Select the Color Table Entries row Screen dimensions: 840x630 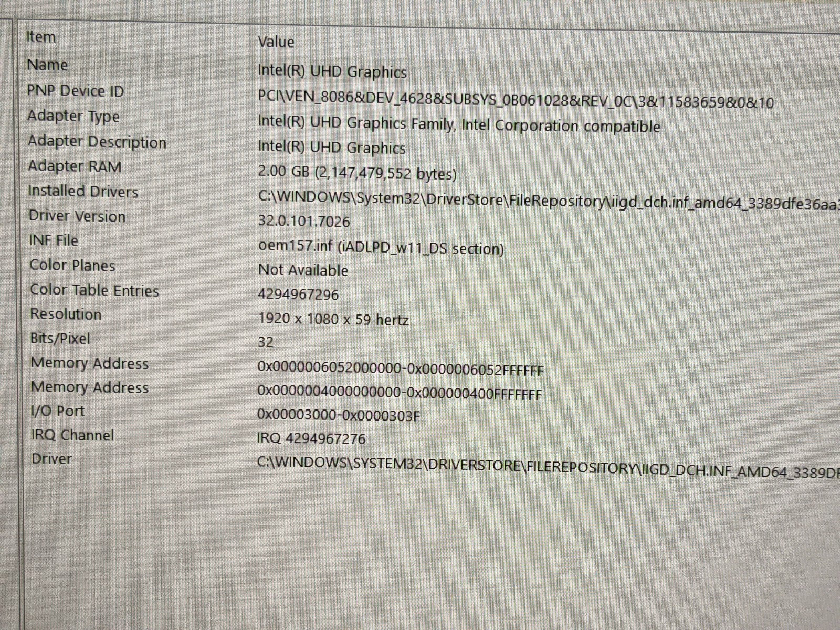pyautogui.click(x=94, y=290)
